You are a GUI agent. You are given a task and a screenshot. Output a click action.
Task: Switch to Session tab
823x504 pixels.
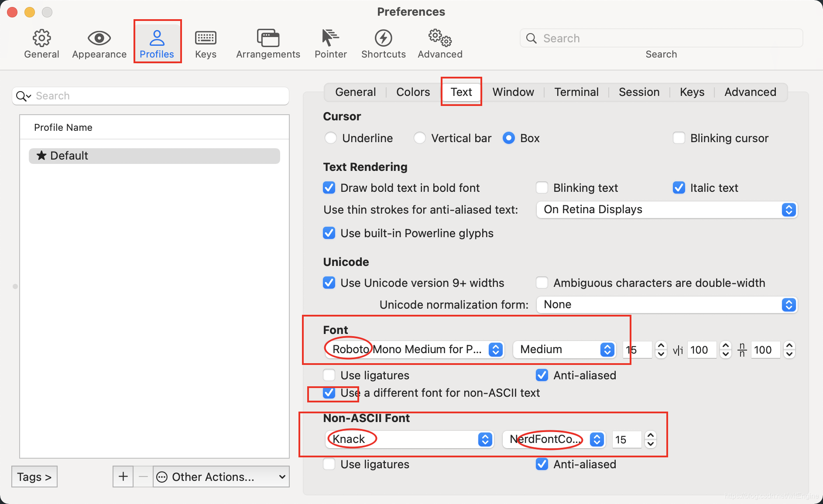[x=639, y=92]
